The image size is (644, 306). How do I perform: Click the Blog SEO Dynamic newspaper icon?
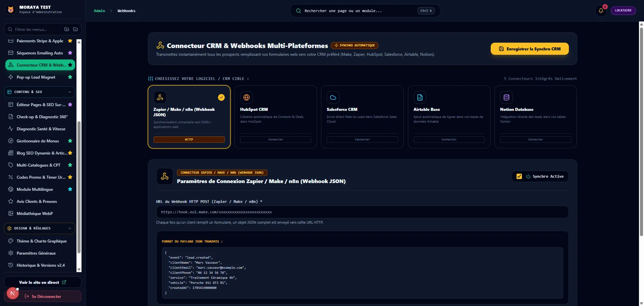[11, 153]
